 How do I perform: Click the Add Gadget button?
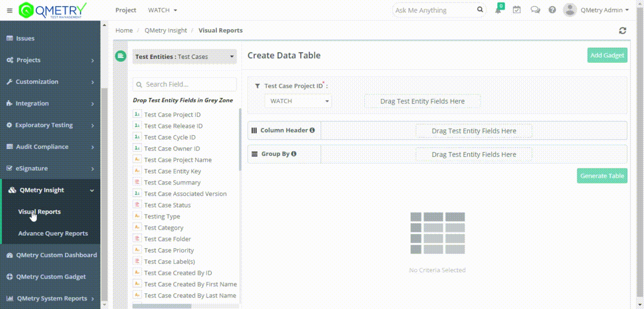(607, 55)
